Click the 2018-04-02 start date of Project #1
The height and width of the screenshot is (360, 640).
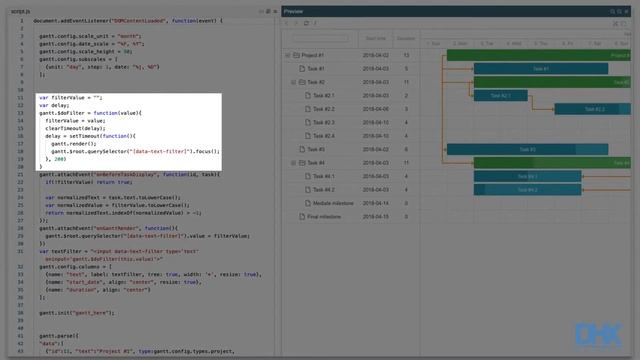[x=376, y=55]
